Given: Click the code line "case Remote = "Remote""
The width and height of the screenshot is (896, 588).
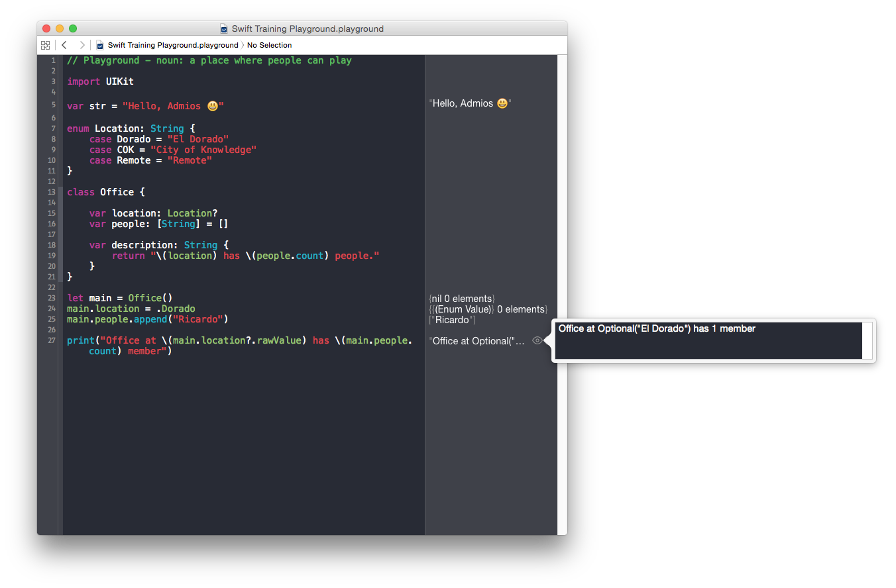Looking at the screenshot, I should 150,160.
